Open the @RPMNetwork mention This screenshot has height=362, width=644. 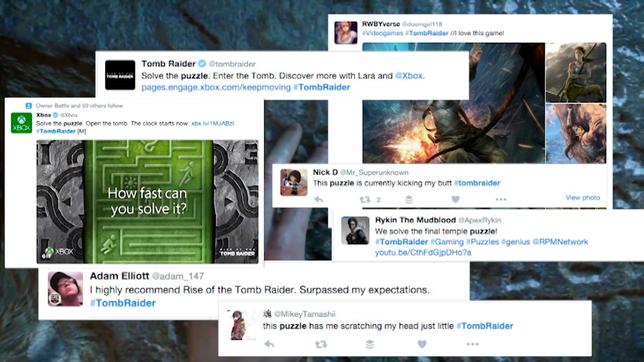click(561, 242)
